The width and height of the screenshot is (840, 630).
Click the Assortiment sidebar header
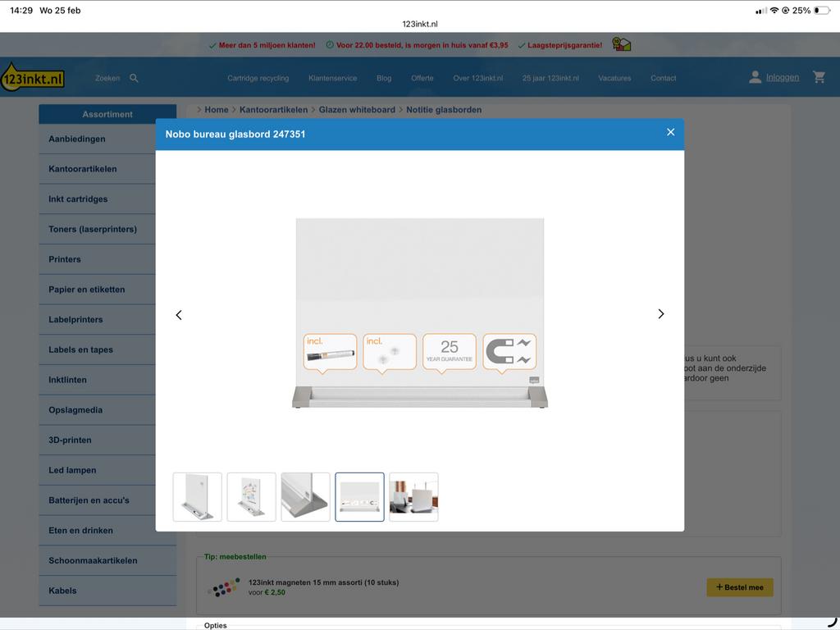tap(107, 114)
